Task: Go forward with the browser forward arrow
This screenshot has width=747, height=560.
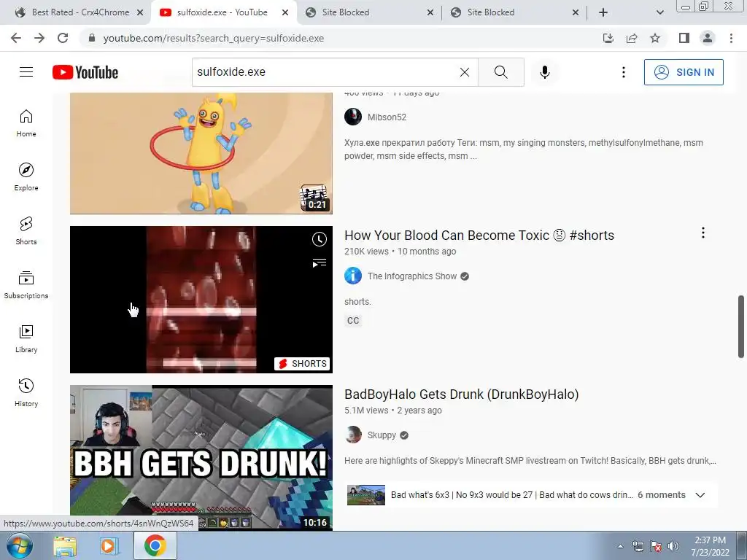Action: click(x=39, y=38)
